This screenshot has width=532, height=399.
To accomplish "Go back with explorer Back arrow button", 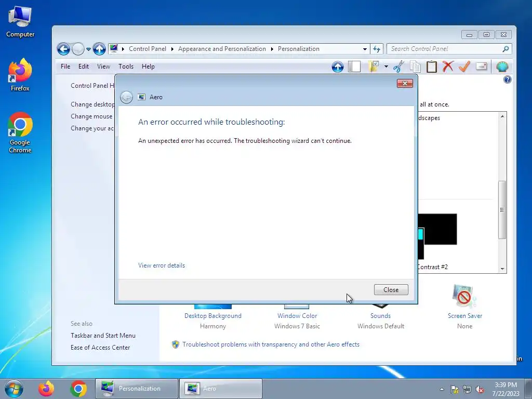I will 63,49.
